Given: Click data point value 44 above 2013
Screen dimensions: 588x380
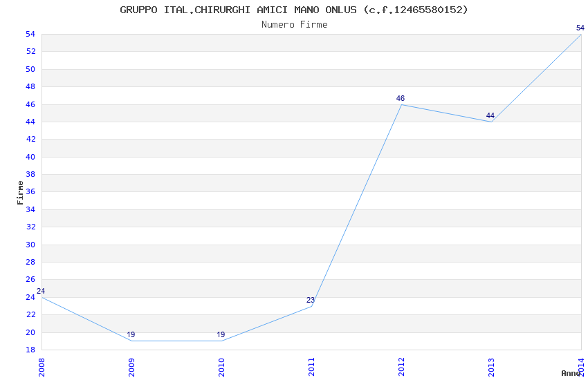Looking at the screenshot, I should tap(490, 115).
